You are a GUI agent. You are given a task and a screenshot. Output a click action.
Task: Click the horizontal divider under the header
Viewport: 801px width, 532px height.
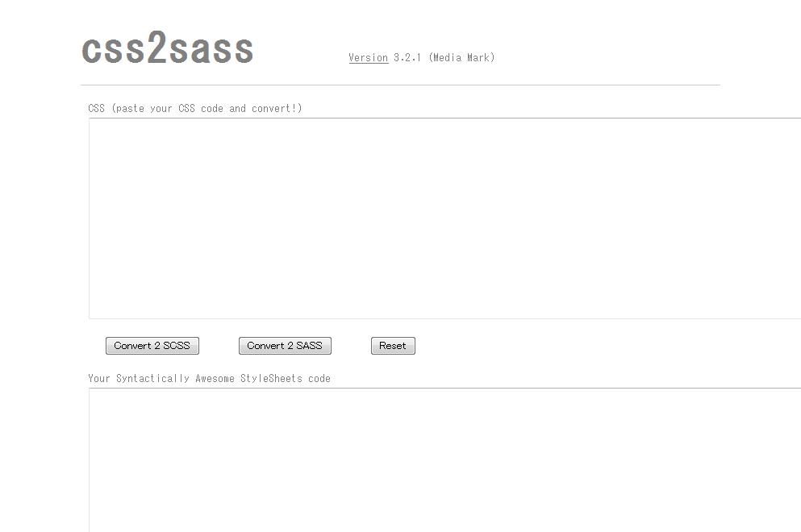point(400,85)
